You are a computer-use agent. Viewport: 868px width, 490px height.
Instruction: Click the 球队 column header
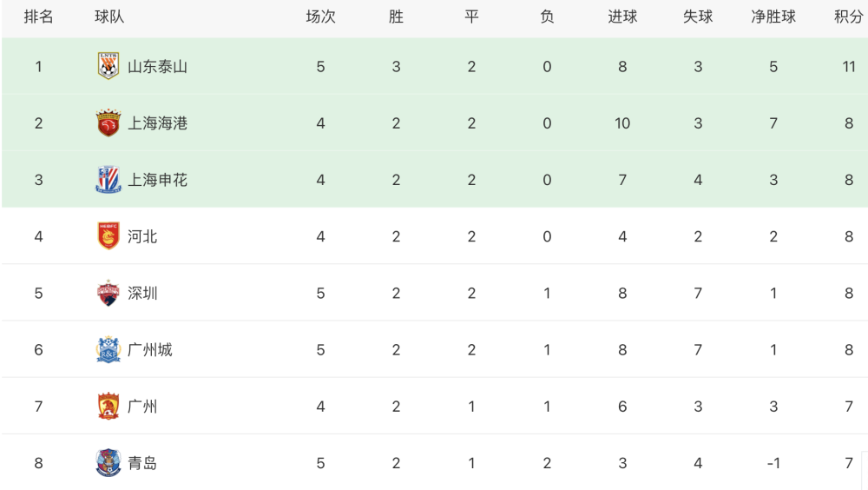(x=109, y=17)
